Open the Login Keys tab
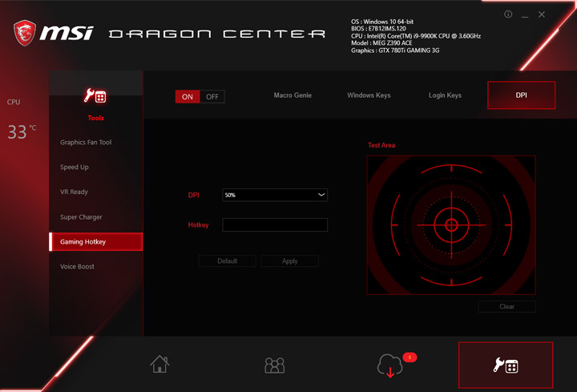 pos(445,95)
